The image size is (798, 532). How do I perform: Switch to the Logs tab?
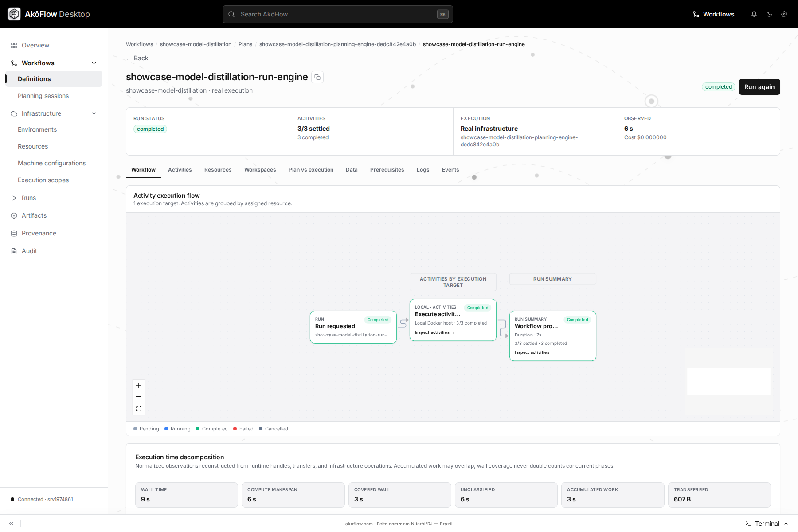[x=423, y=170]
